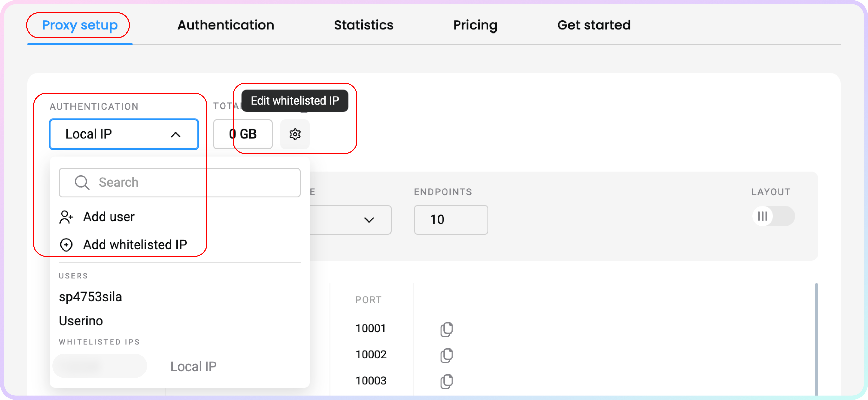Click the Search field in dropdown
Viewport: 868px width, 400px height.
click(x=179, y=182)
